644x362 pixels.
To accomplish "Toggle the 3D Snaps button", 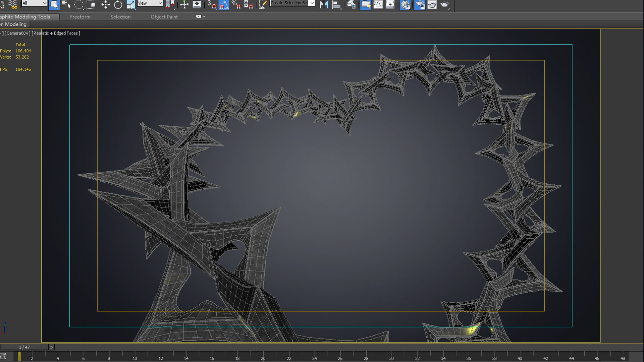I will (x=211, y=4).
